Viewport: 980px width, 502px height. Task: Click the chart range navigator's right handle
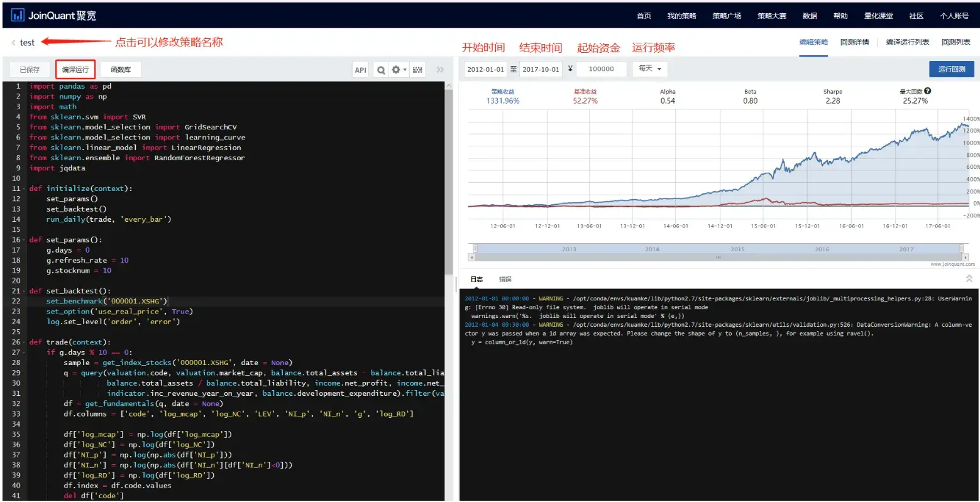click(x=962, y=249)
